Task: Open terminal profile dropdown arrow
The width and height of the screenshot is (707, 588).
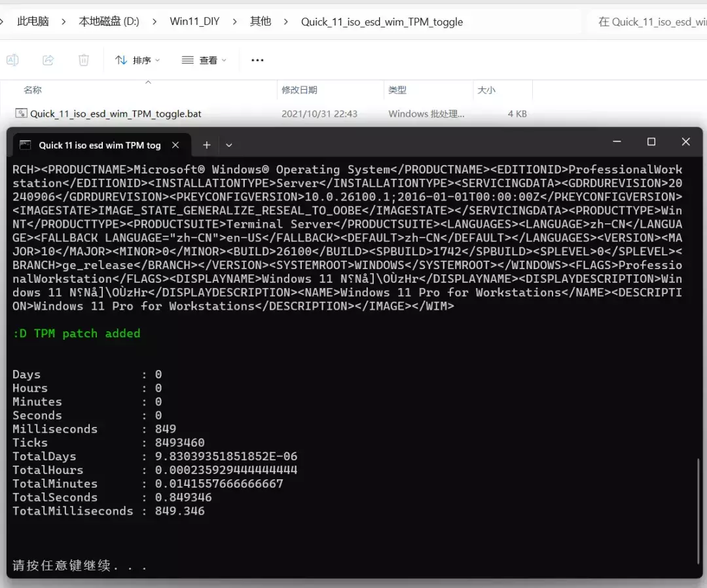Action: pos(229,145)
